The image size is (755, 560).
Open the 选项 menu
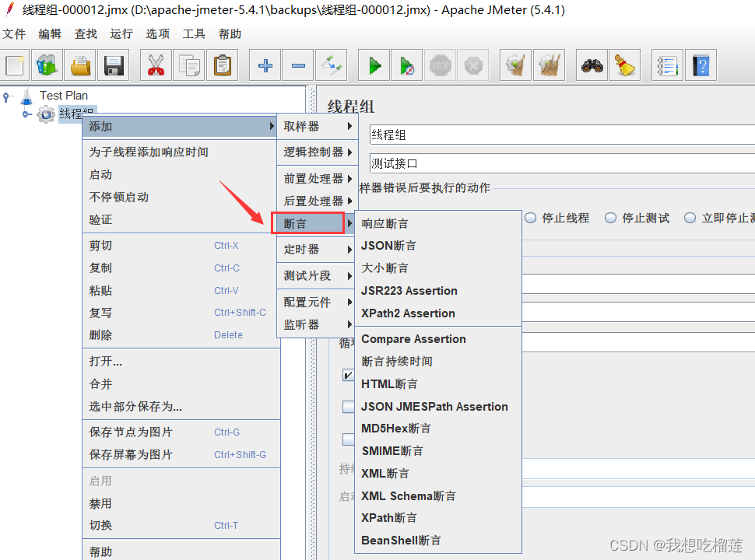click(158, 33)
